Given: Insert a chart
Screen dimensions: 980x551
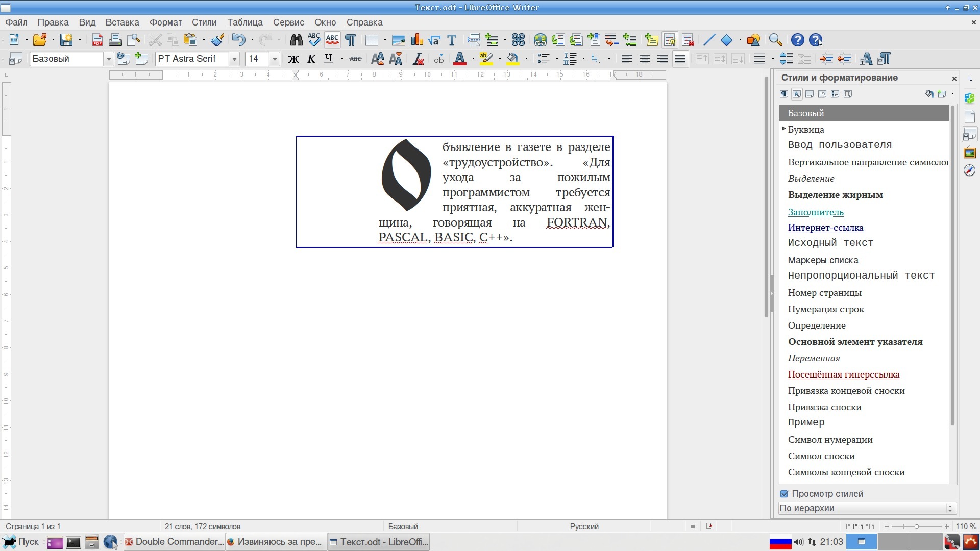Looking at the screenshot, I should point(416,40).
